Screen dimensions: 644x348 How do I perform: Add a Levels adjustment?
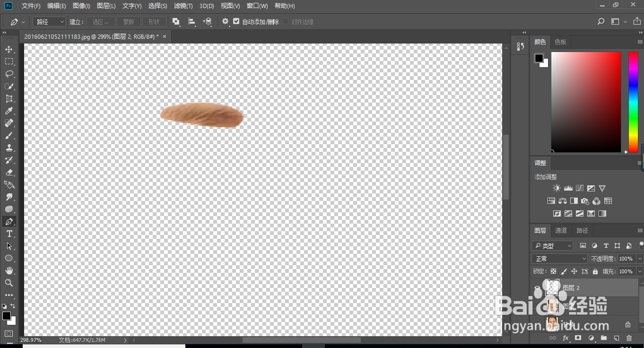[x=568, y=188]
